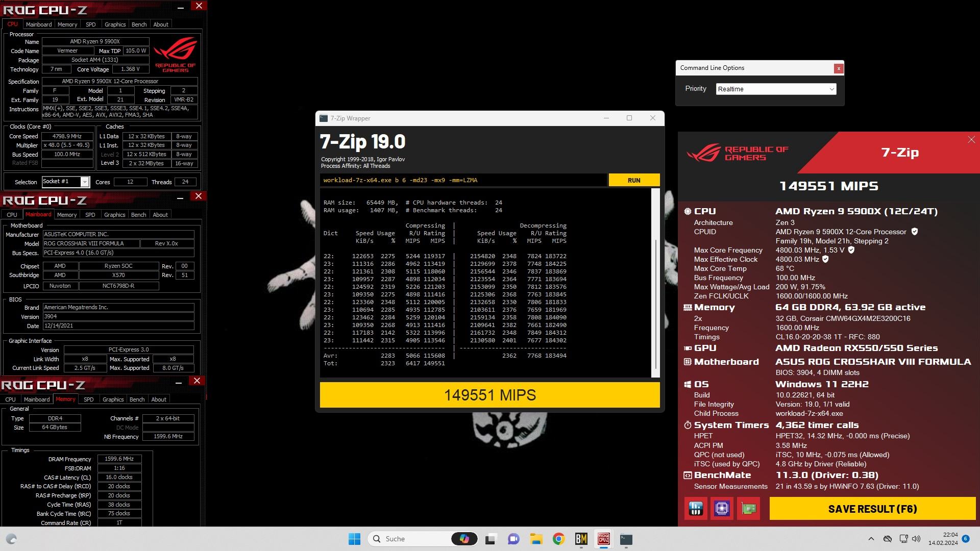
Task: Click the BIOS Version value 3904
Action: (118, 316)
